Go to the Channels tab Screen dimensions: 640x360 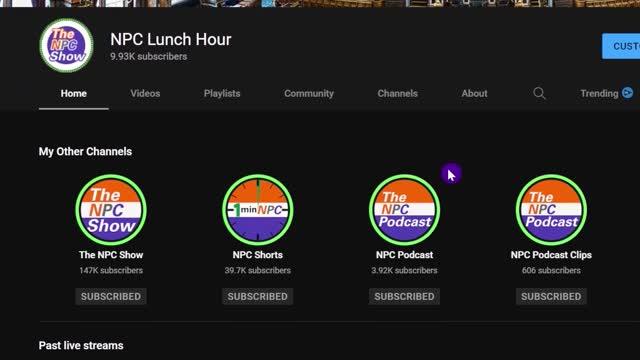point(398,93)
